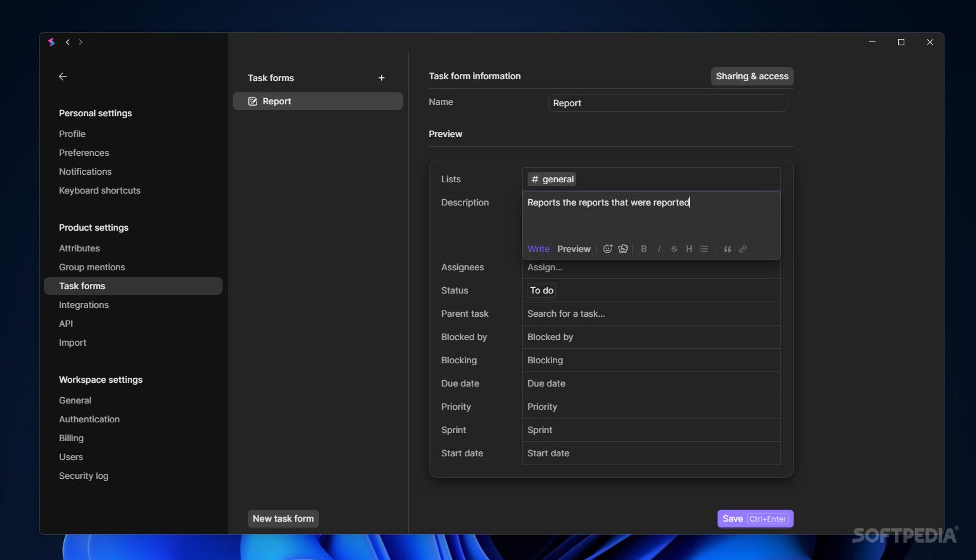The height and width of the screenshot is (560, 976).
Task: Click the Product settings heading
Action: [94, 228]
